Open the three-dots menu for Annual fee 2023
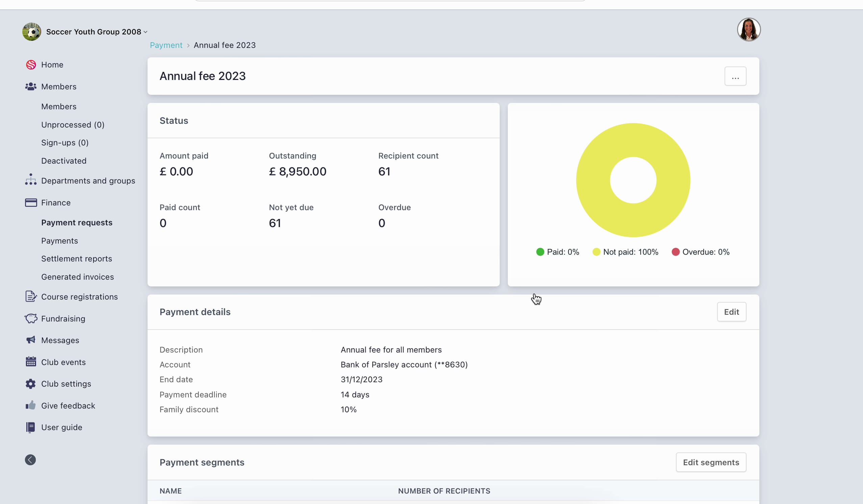The width and height of the screenshot is (863, 504). tap(735, 76)
